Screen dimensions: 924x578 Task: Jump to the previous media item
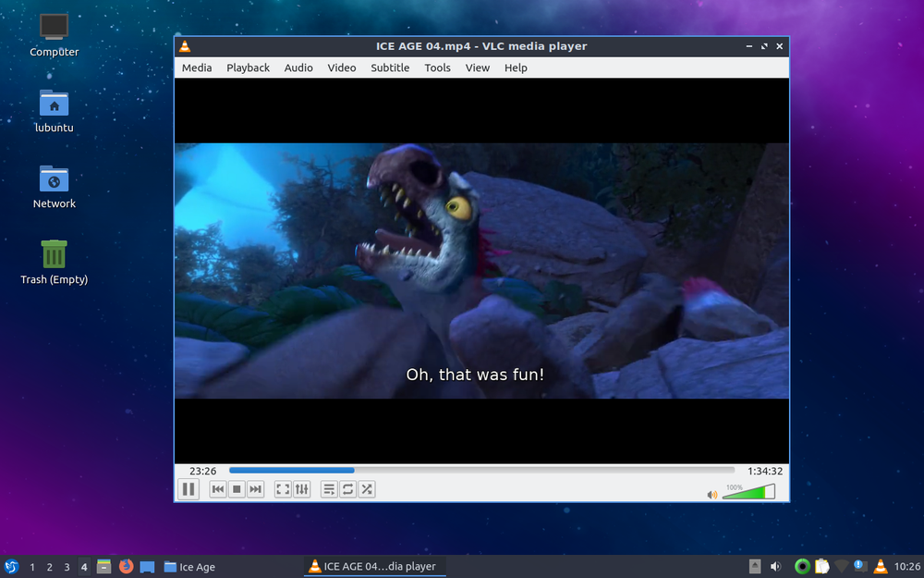coord(218,489)
